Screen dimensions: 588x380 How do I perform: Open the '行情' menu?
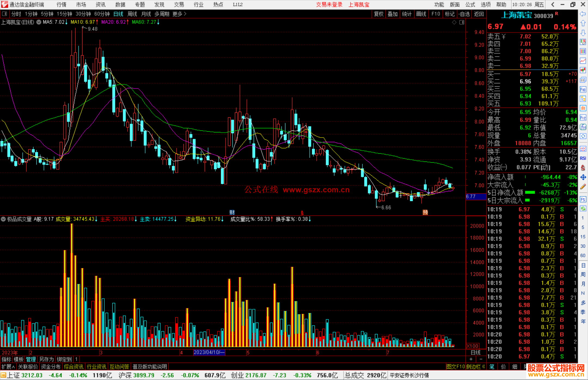(x=61, y=5)
